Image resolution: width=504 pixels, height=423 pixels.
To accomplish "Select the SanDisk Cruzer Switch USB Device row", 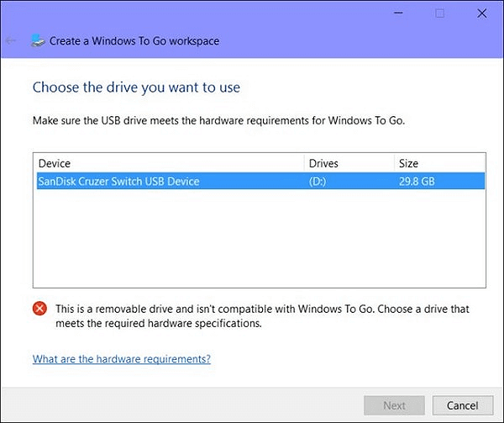I will pos(118,180).
